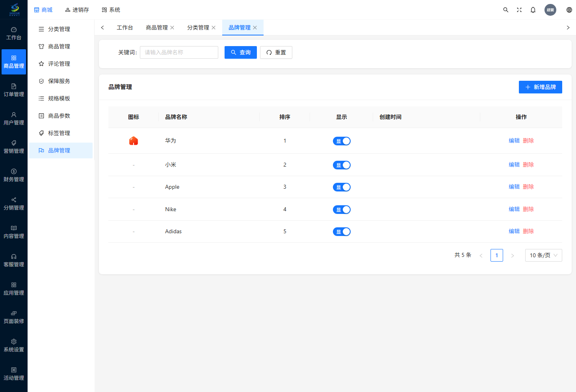This screenshot has height=392, width=576.
Task: Delete the 华为 brand
Action: tap(528, 141)
